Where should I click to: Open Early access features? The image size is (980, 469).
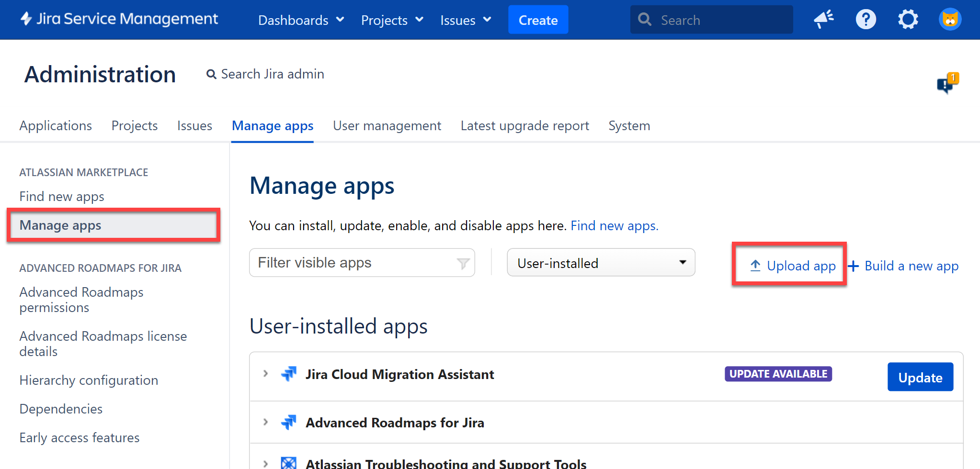click(80, 437)
